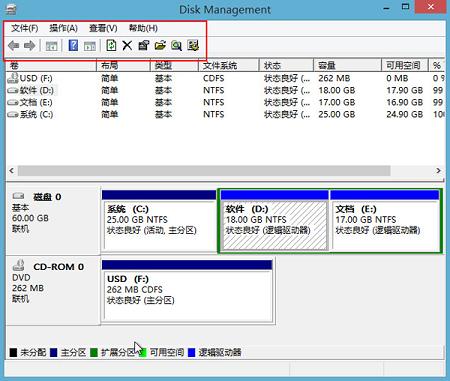Click the 18.00 GB capacity cell
Screen dimensions: 450x381
coord(337,90)
